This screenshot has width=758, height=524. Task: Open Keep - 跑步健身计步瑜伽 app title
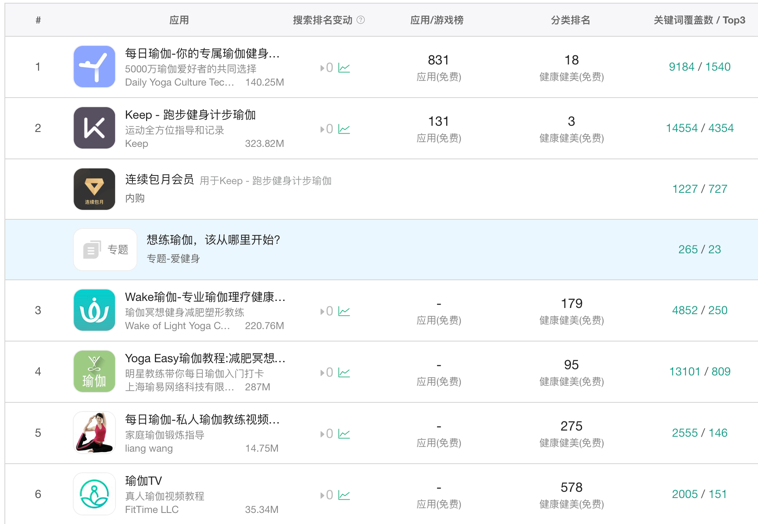[190, 115]
